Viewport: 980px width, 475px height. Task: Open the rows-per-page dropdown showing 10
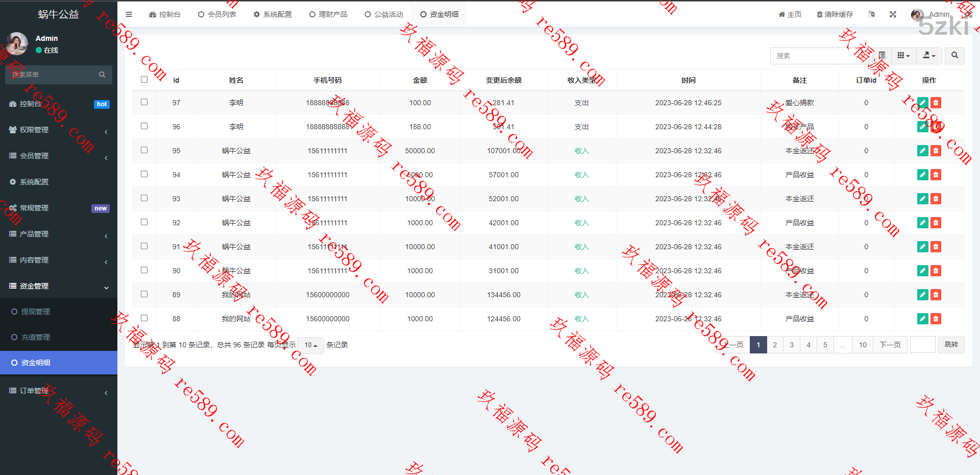310,345
